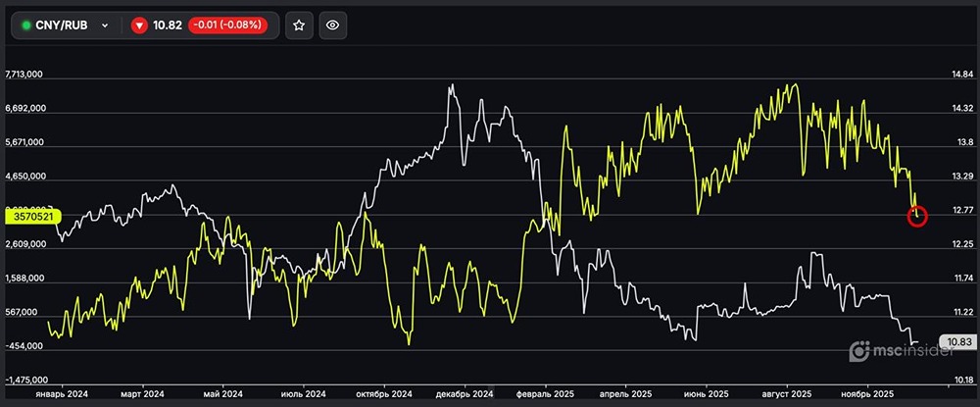Add CNY/RUB to favorites with star icon
The height and width of the screenshot is (407, 980).
300,25
